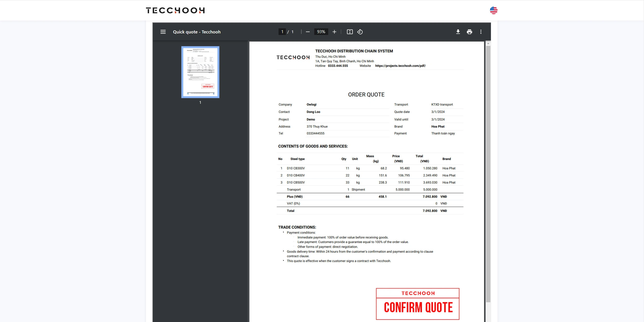Click the zoom out minus icon
The image size is (644, 322).
click(308, 32)
